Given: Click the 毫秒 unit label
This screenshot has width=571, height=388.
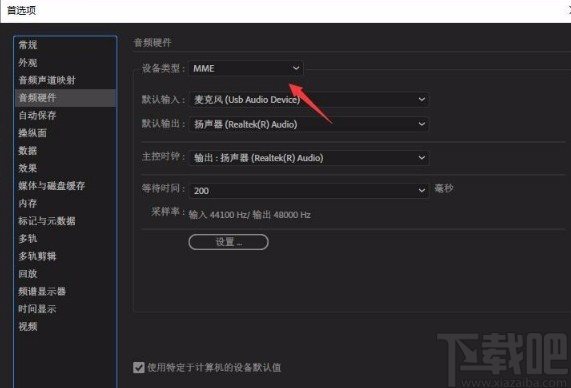Looking at the screenshot, I should [444, 188].
